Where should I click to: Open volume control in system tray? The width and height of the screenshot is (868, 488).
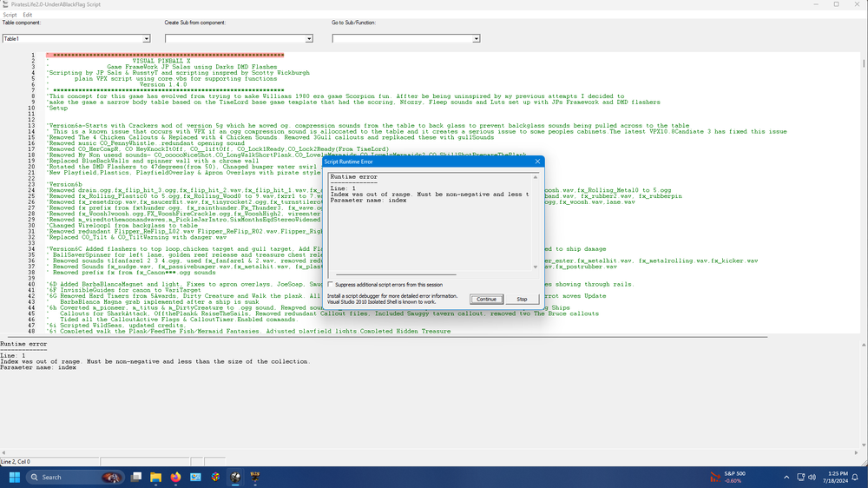tap(812, 477)
